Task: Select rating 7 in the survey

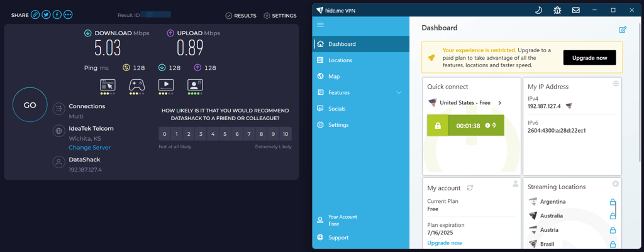Action: [249, 134]
